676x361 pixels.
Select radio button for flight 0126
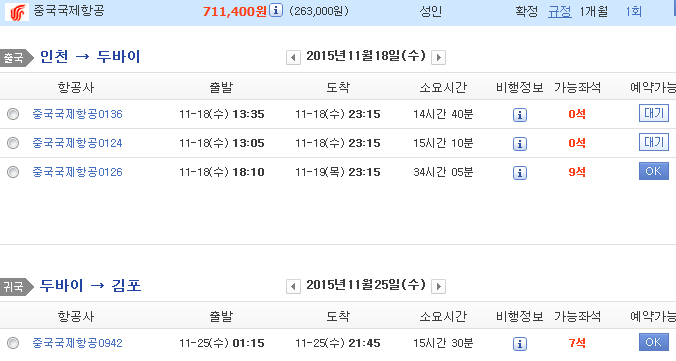pos(13,172)
